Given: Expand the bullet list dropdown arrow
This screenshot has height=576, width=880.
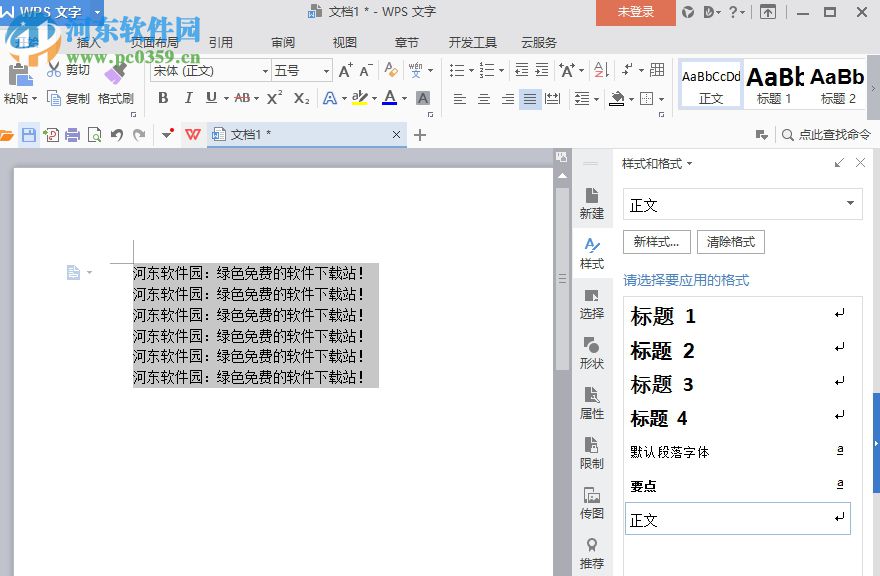Looking at the screenshot, I should click(471, 70).
